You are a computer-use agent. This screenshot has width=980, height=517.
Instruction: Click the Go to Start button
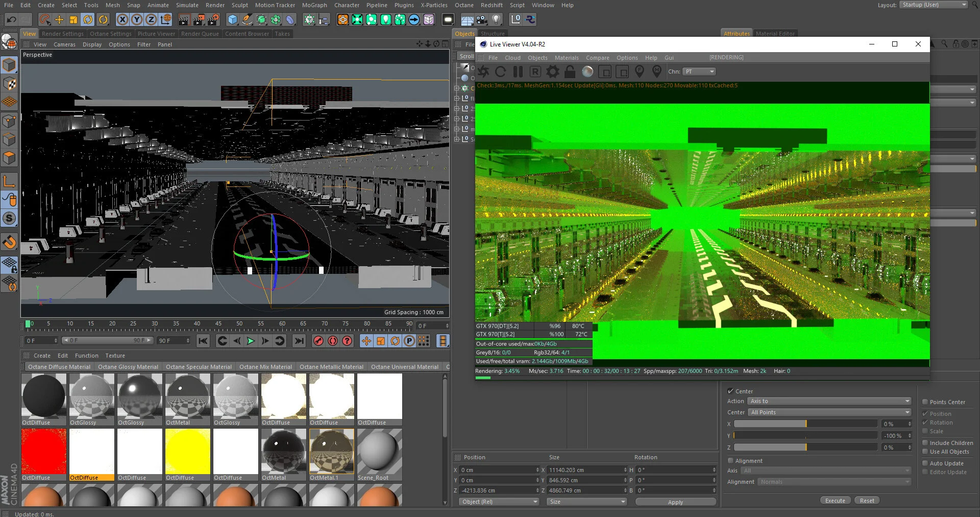tap(203, 341)
